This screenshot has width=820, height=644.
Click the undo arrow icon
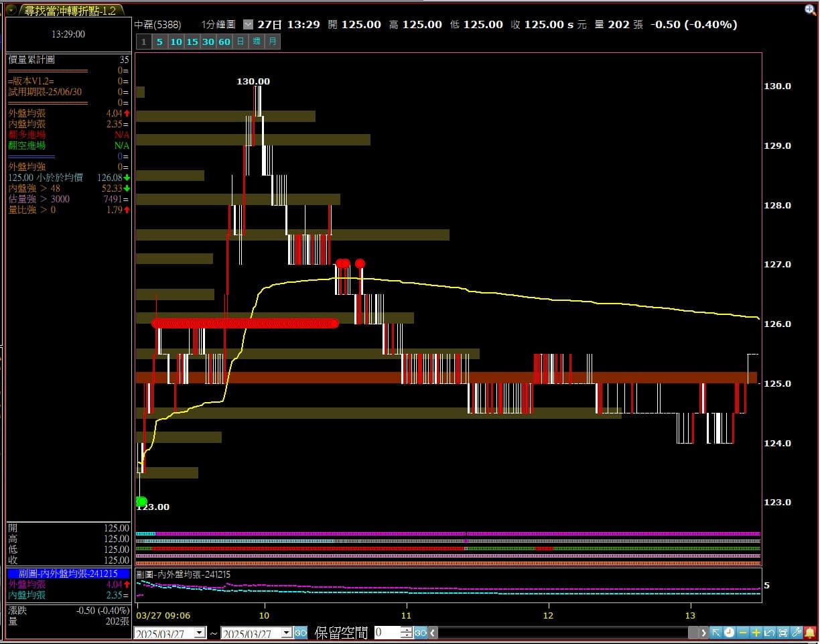(x=770, y=633)
